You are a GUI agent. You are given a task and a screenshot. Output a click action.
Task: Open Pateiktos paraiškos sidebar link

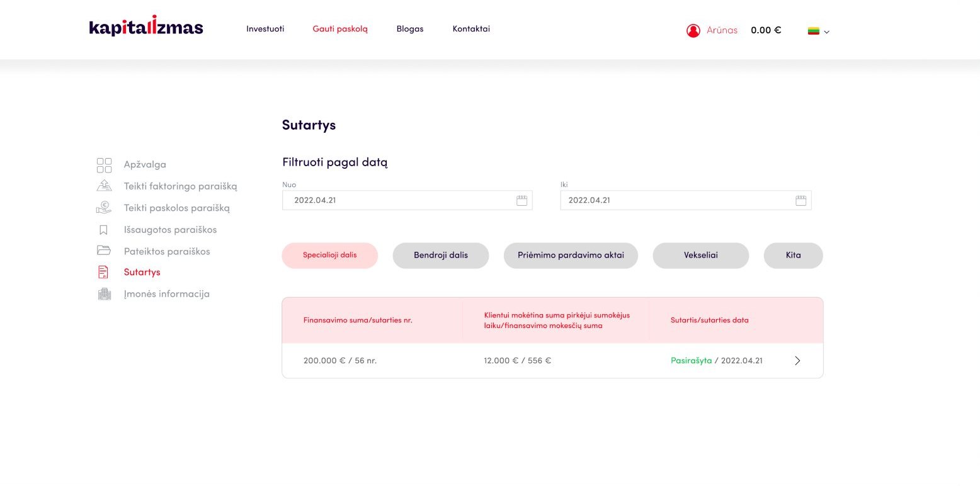pos(167,251)
